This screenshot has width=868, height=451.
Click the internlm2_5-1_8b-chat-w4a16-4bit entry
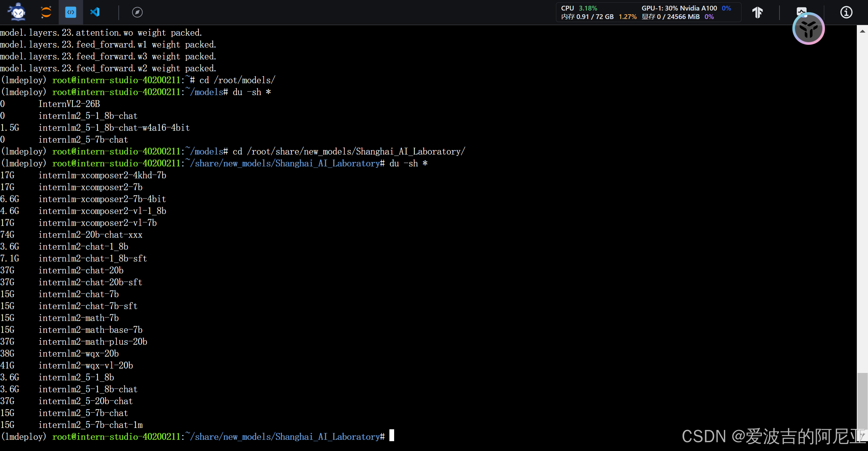pyautogui.click(x=114, y=128)
